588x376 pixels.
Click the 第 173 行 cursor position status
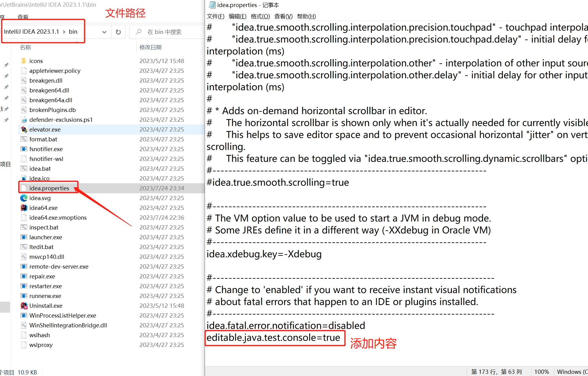496,371
